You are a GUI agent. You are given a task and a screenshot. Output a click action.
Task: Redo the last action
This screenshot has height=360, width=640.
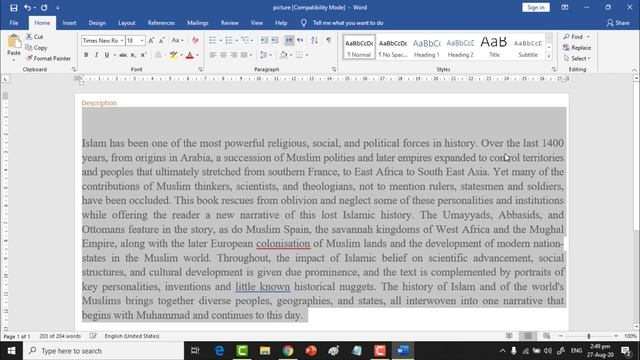(44, 8)
